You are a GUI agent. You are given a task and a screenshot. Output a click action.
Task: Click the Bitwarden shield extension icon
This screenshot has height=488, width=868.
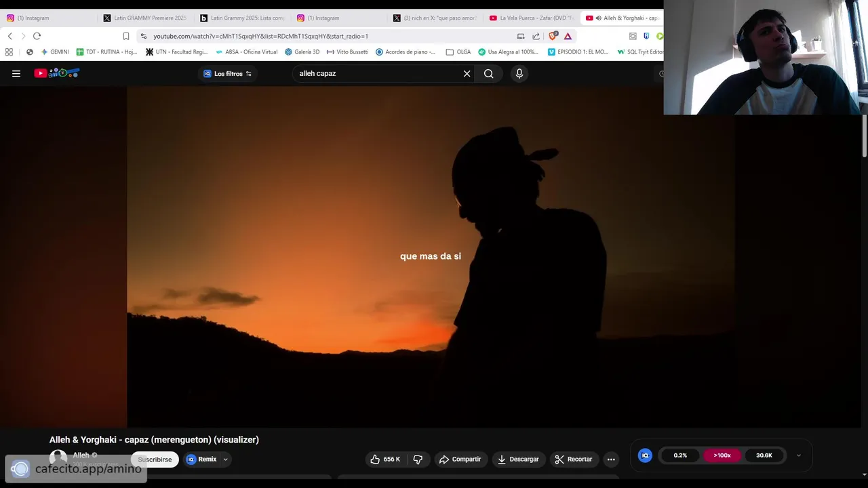[646, 36]
